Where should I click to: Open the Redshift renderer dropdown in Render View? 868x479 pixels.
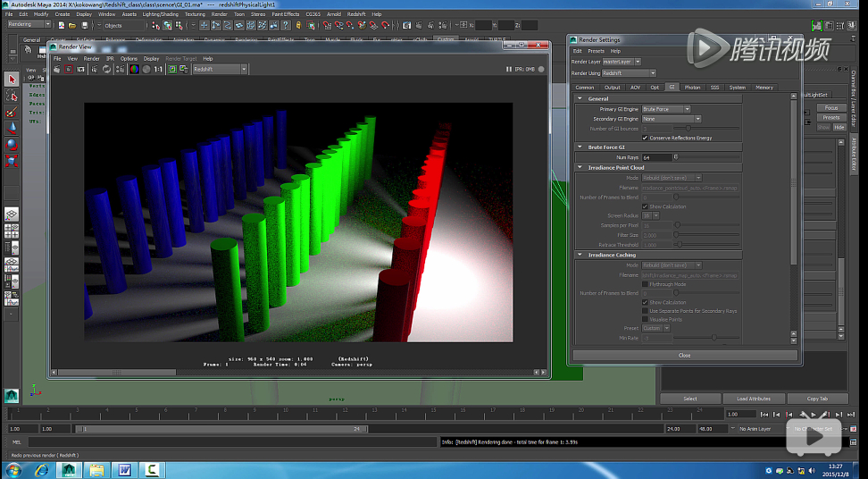coord(220,69)
